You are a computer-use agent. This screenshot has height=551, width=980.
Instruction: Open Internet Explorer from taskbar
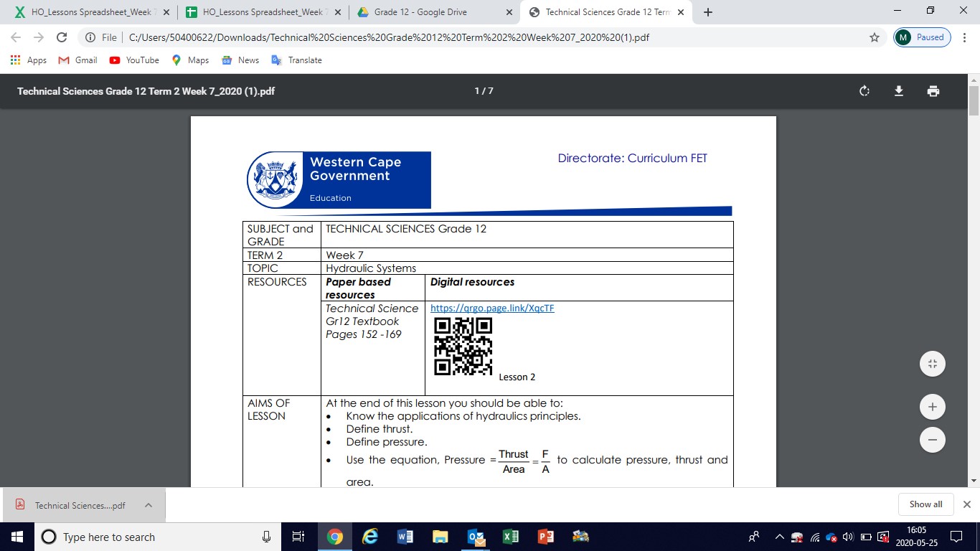click(369, 537)
